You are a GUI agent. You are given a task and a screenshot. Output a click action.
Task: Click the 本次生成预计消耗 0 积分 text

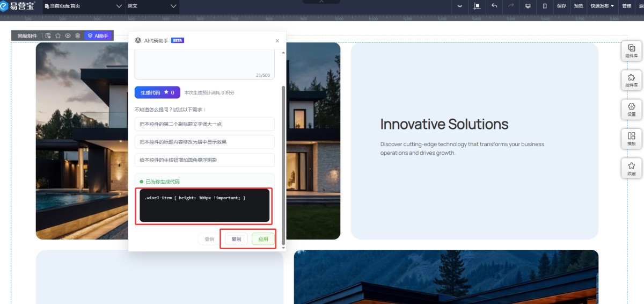[209, 93]
